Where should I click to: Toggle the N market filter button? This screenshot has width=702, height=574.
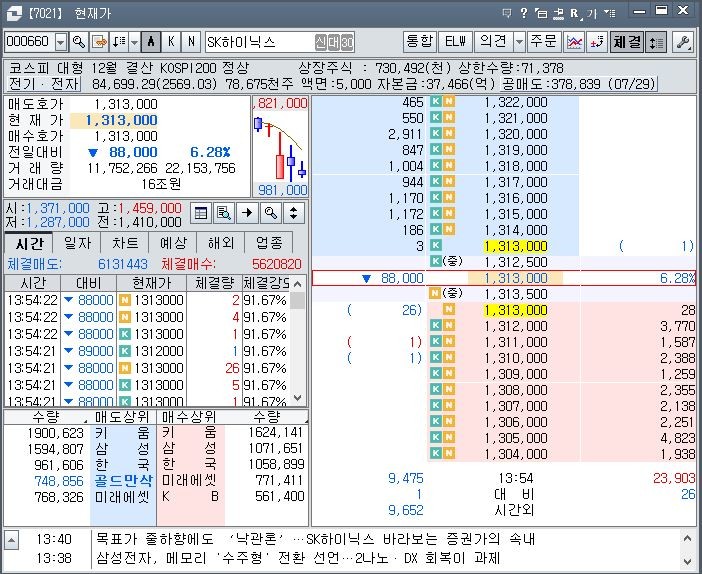pos(191,42)
